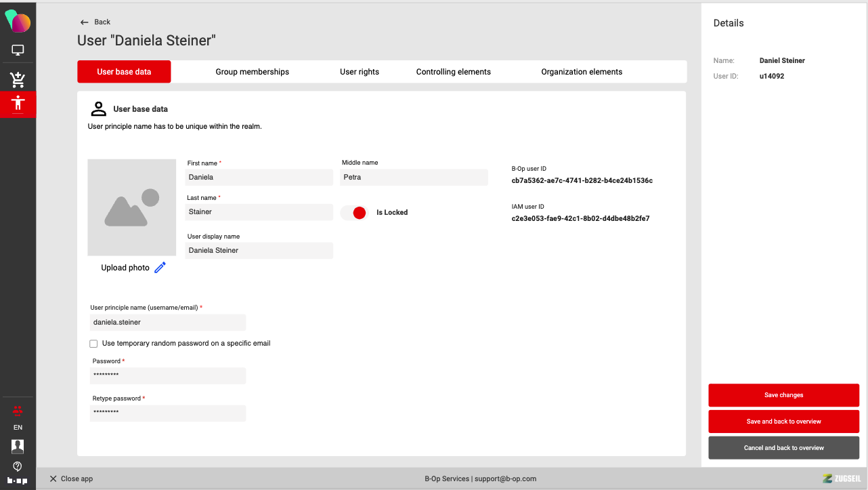
Task: Open the User rights tab
Action: tap(359, 72)
